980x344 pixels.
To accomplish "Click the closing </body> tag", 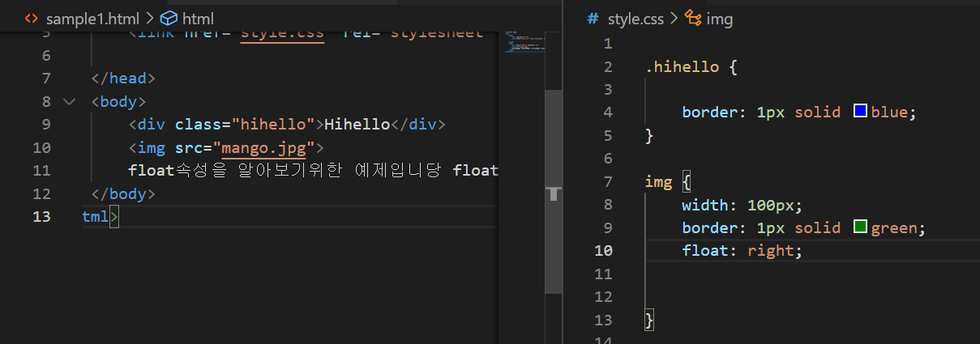I will [x=123, y=194].
